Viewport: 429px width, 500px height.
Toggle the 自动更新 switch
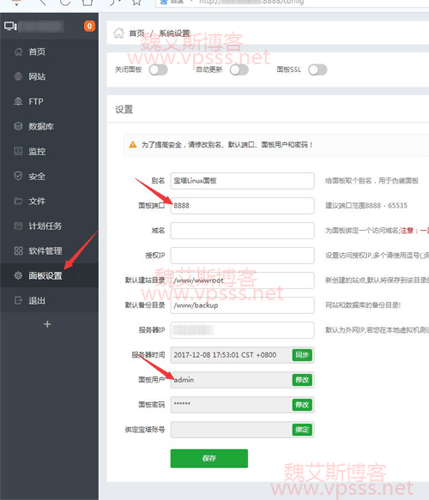[x=239, y=70]
